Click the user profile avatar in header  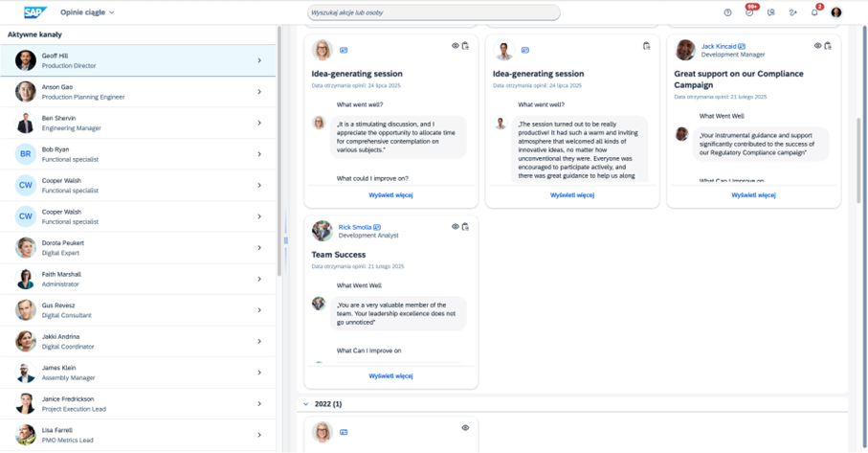click(x=836, y=12)
